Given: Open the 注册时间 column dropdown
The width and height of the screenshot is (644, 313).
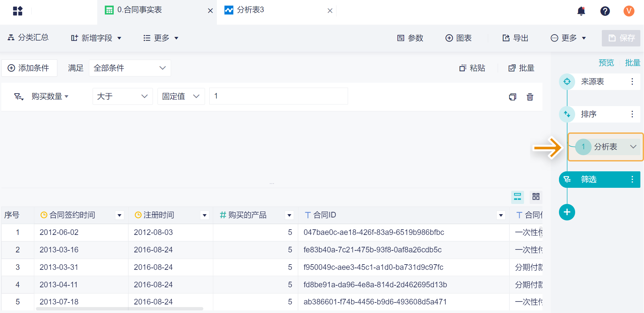Looking at the screenshot, I should pyautogui.click(x=205, y=215).
